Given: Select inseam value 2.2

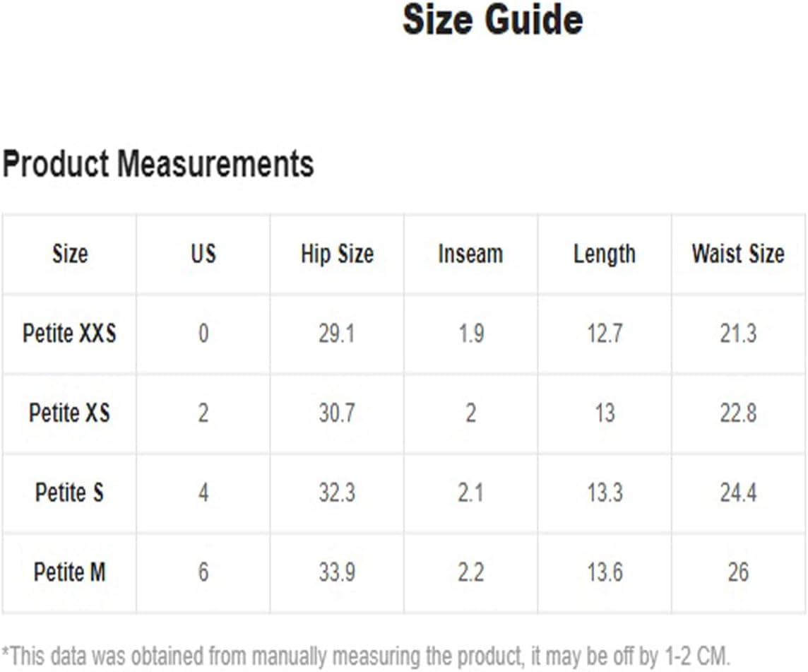Looking at the screenshot, I should pos(470,572).
